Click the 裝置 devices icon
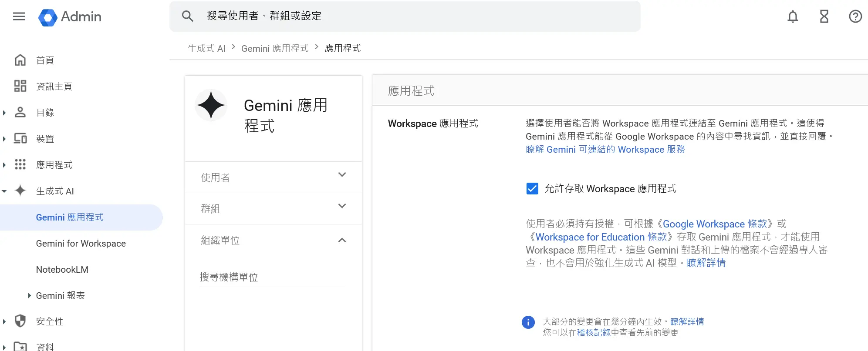This screenshot has width=868, height=351. point(20,138)
